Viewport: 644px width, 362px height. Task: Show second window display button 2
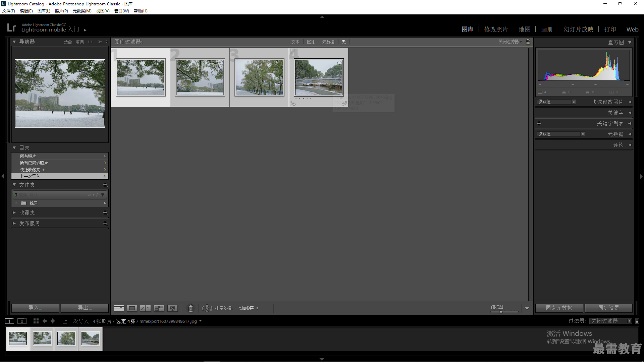click(22, 321)
